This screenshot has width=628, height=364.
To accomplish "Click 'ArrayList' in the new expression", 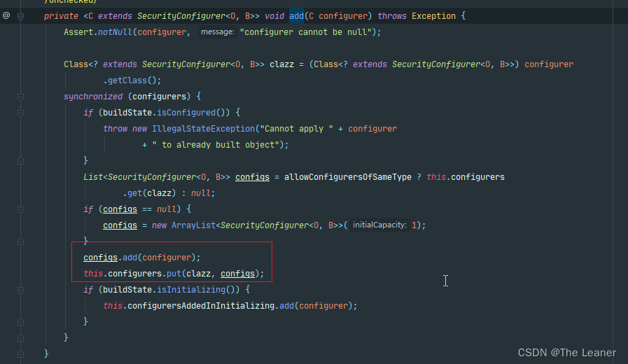I will click(x=193, y=225).
